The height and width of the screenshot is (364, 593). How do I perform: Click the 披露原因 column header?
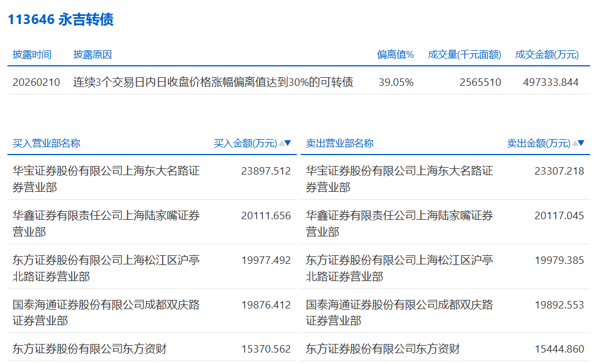tap(93, 55)
